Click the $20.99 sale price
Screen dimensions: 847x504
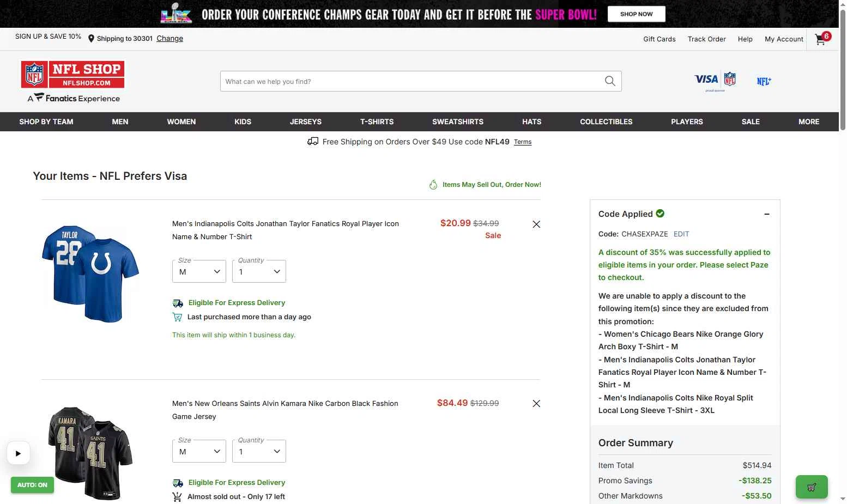point(455,223)
